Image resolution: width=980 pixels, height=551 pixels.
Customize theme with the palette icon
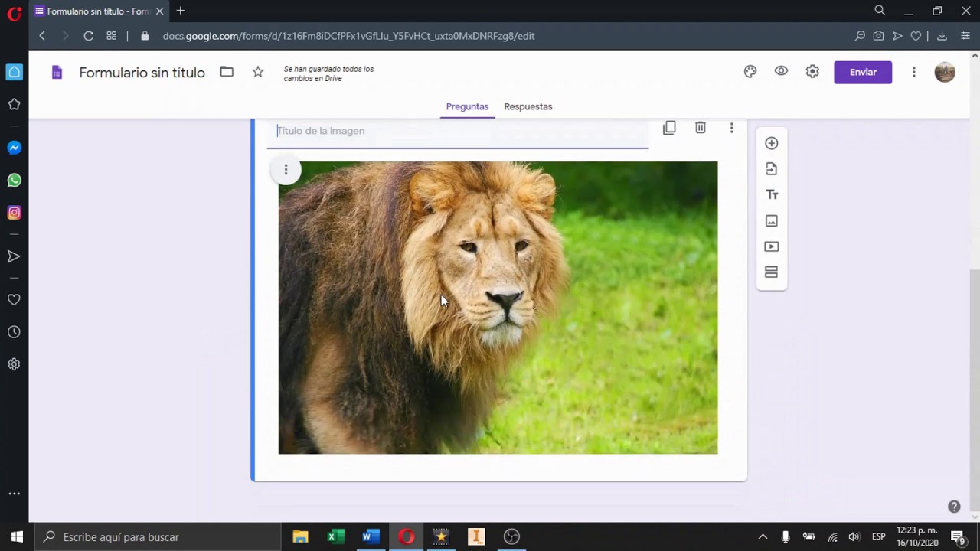(x=750, y=72)
